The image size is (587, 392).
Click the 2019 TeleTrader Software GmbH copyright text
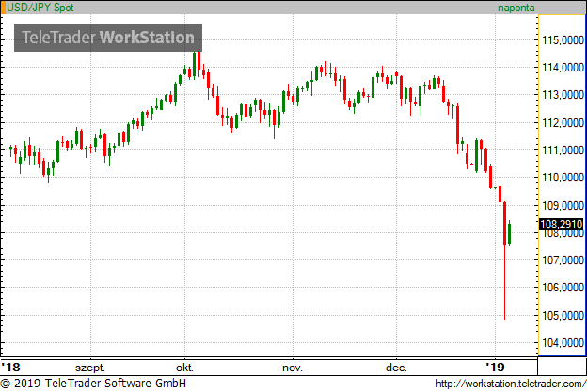[x=93, y=384]
